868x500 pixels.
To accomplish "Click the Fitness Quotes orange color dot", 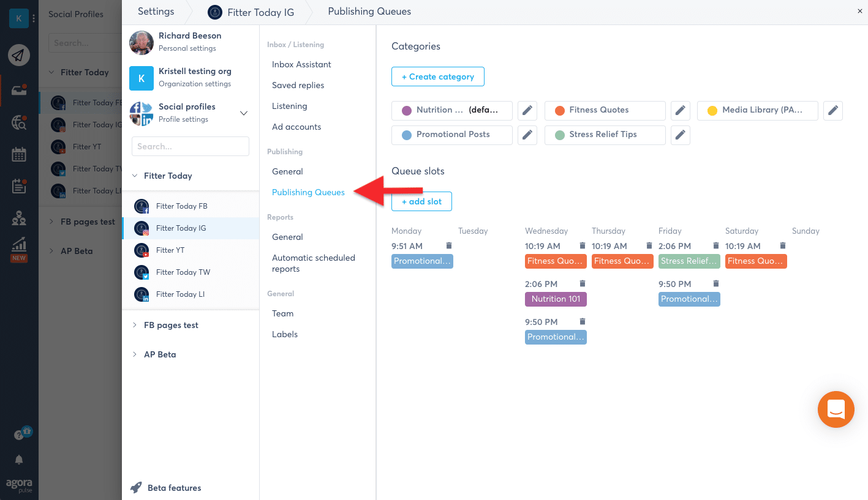I will pyautogui.click(x=559, y=111).
